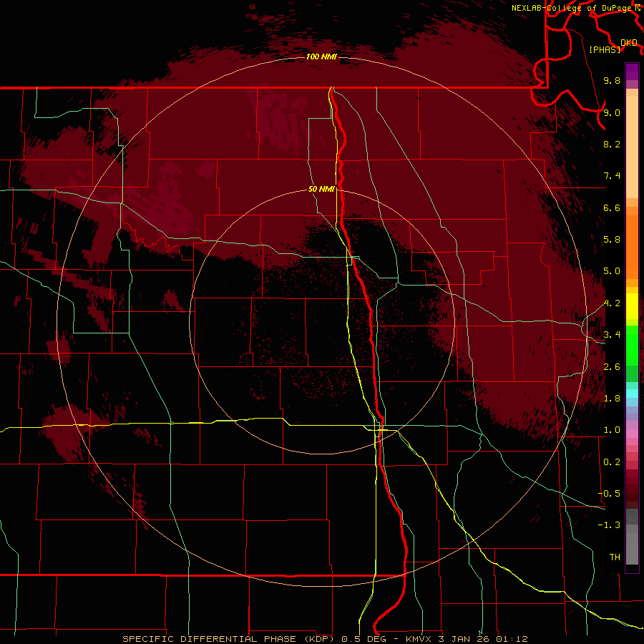Viewport: 644px width, 644px height.
Task: Pick the orange swatch on the color bar
Action: (632, 247)
